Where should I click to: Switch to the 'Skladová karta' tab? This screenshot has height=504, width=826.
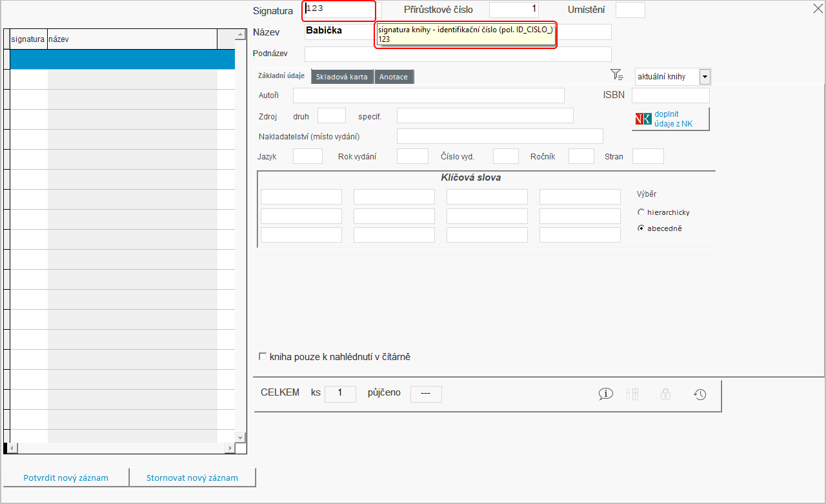point(342,77)
